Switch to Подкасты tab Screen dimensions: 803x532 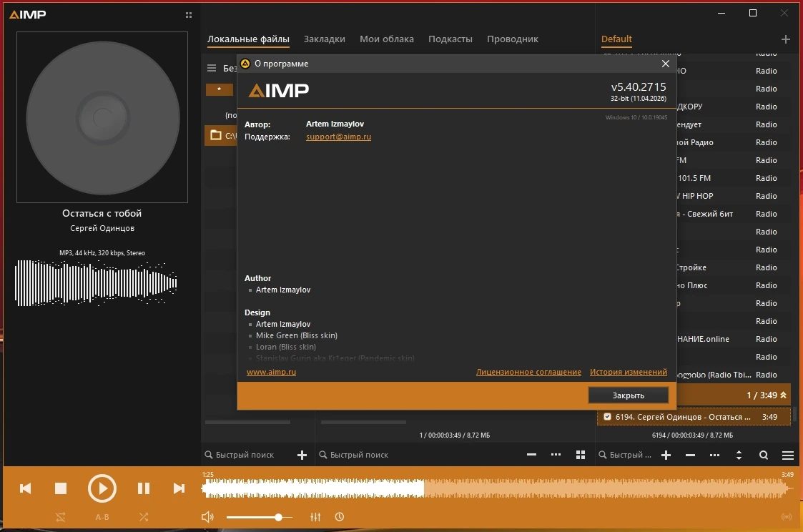tap(450, 39)
